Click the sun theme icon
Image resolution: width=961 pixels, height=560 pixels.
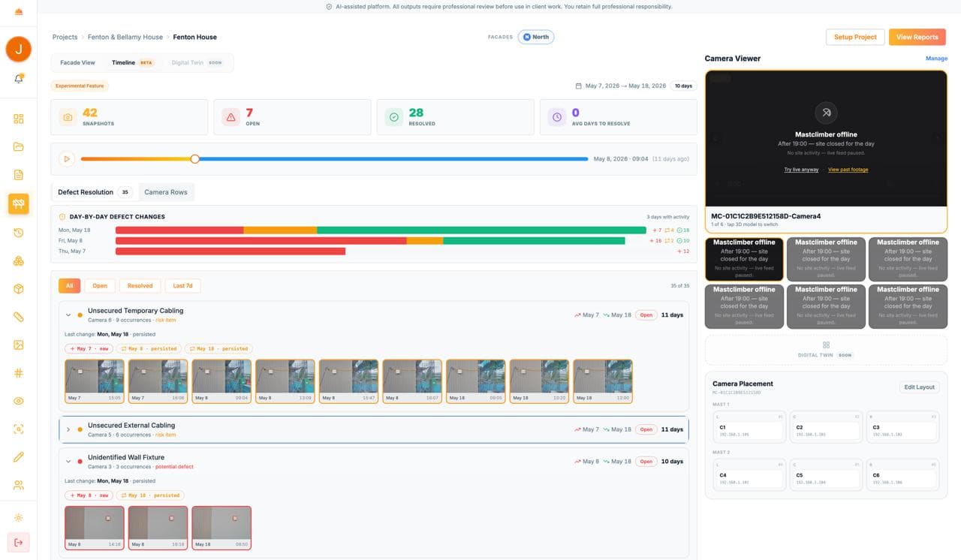pos(19,518)
